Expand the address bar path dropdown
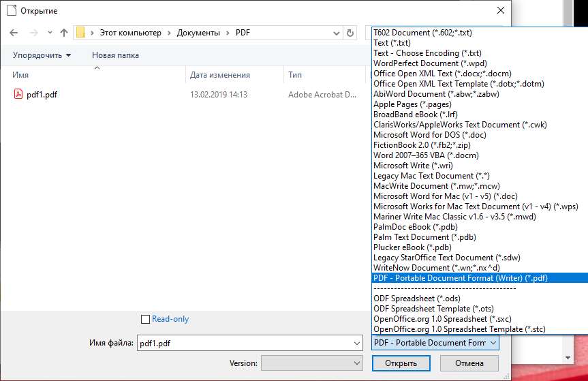Screen dimensions: 588x381 pos(336,33)
